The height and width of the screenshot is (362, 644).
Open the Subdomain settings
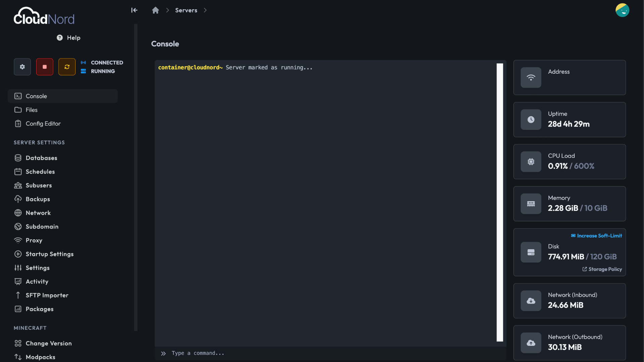pyautogui.click(x=42, y=226)
